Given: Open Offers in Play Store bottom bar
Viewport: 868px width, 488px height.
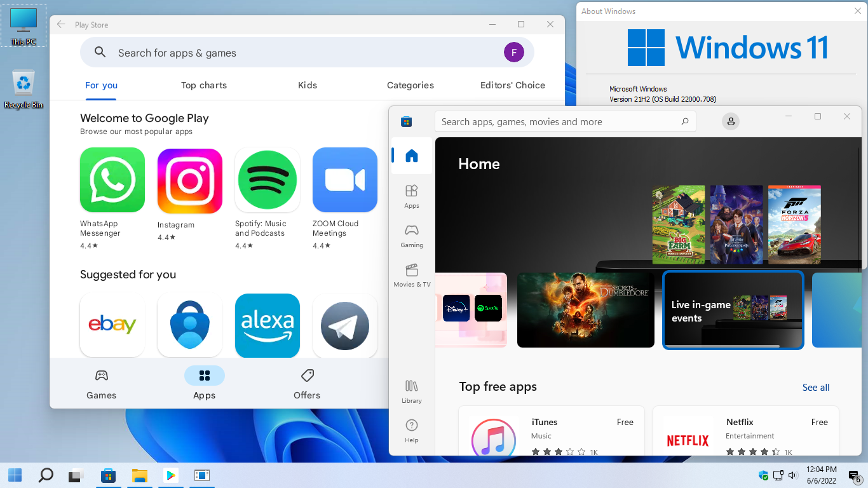Looking at the screenshot, I should pyautogui.click(x=307, y=384).
